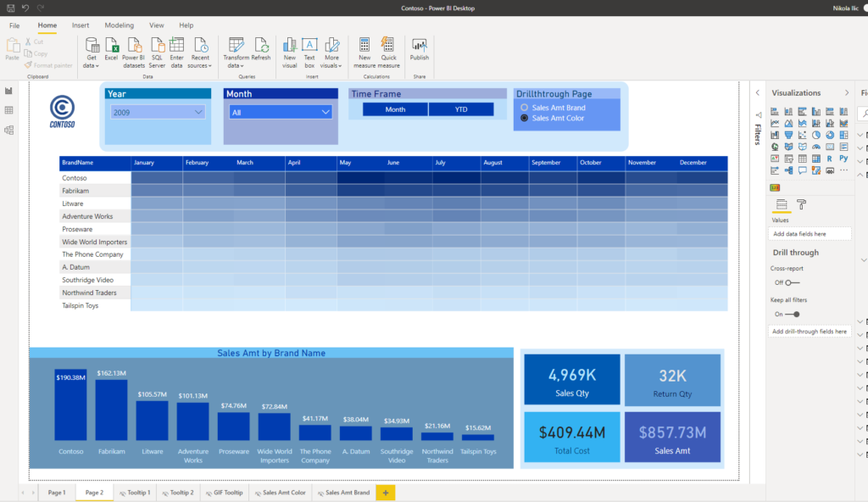Select the Donut chart visual type
Screen dimensions: 868x502
[830, 135]
